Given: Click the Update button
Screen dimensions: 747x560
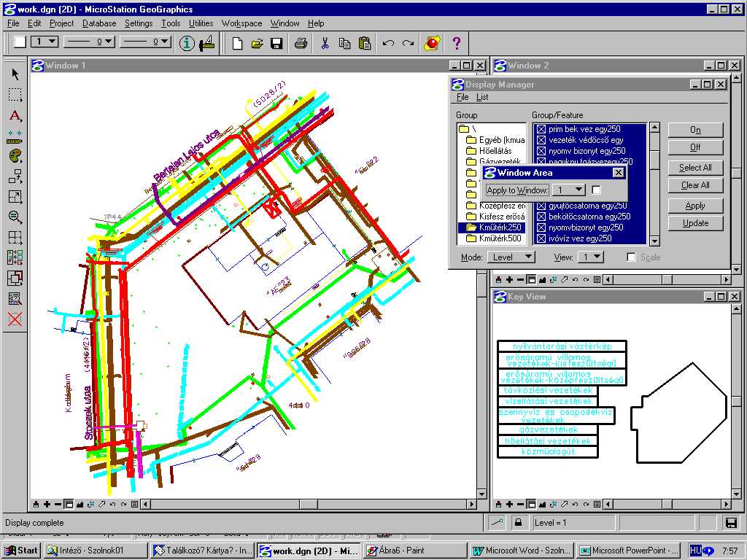Looking at the screenshot, I should click(x=695, y=223).
